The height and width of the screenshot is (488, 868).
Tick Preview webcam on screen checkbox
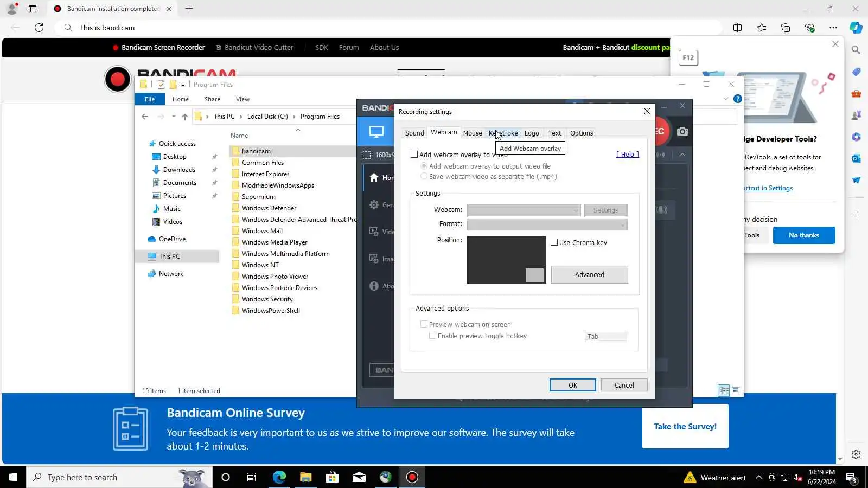tap(424, 324)
